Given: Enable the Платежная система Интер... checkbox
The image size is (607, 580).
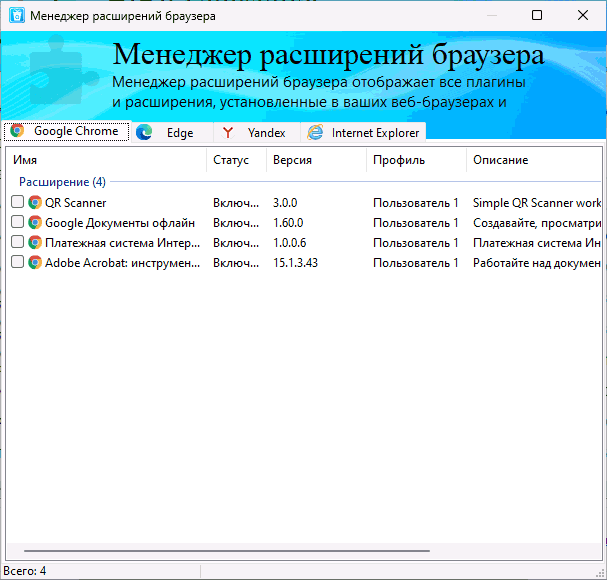Looking at the screenshot, I should (17, 242).
